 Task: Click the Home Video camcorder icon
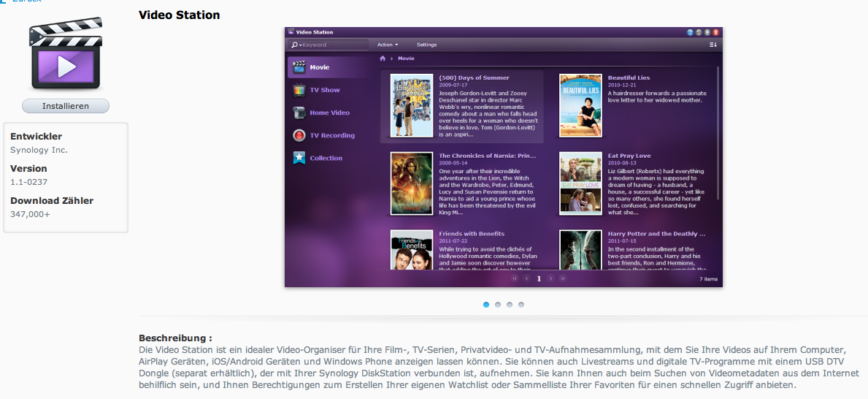[x=299, y=113]
